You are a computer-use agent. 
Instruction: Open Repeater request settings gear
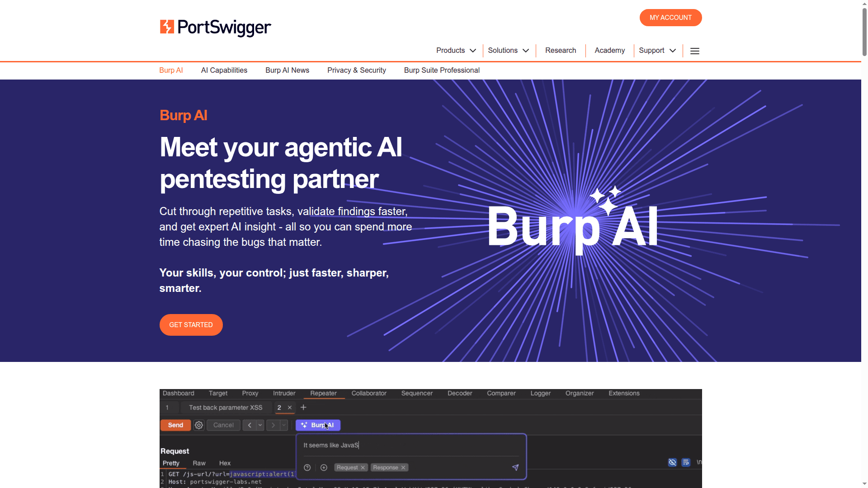[x=198, y=425]
